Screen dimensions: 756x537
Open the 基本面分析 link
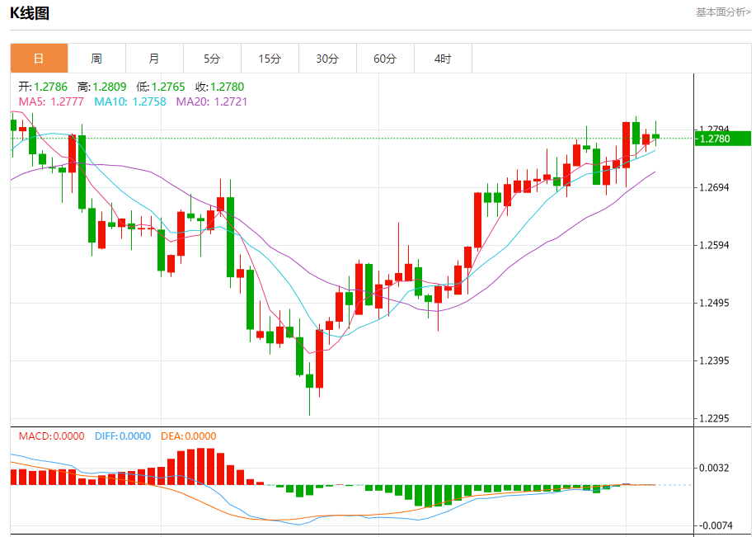[x=723, y=12]
